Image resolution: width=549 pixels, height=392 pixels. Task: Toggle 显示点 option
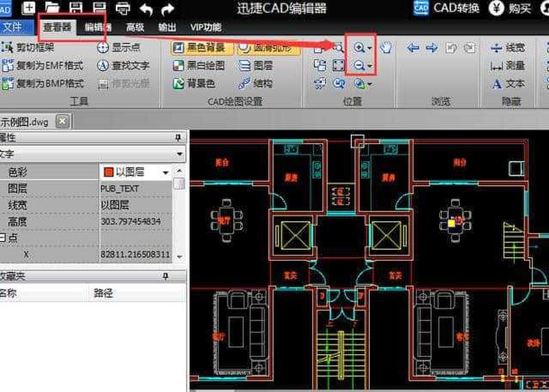[x=119, y=47]
